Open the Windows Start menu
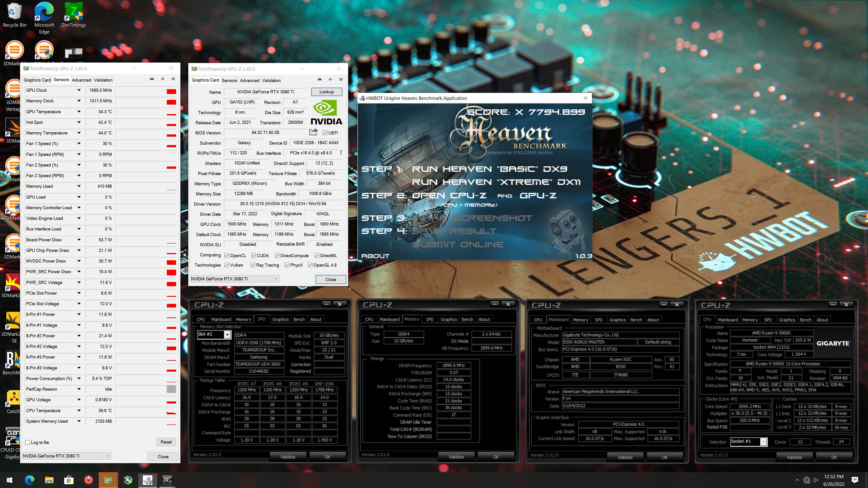868x488 pixels. click(9, 480)
